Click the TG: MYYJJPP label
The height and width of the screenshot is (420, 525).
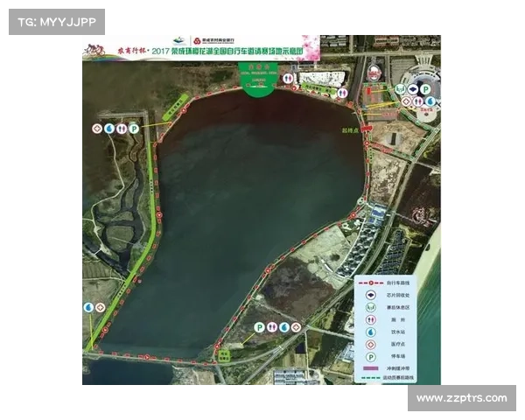tap(56, 21)
